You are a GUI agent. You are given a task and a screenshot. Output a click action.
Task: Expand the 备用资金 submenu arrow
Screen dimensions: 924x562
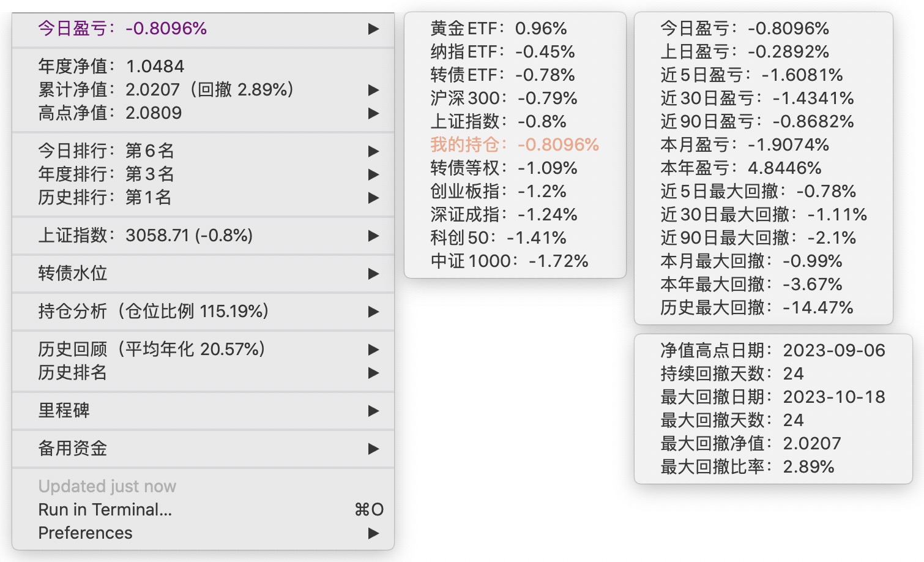tap(373, 449)
